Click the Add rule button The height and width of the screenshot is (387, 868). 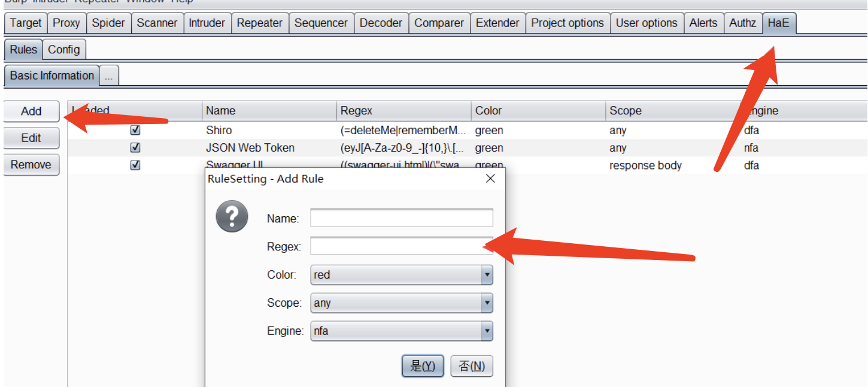(x=31, y=111)
